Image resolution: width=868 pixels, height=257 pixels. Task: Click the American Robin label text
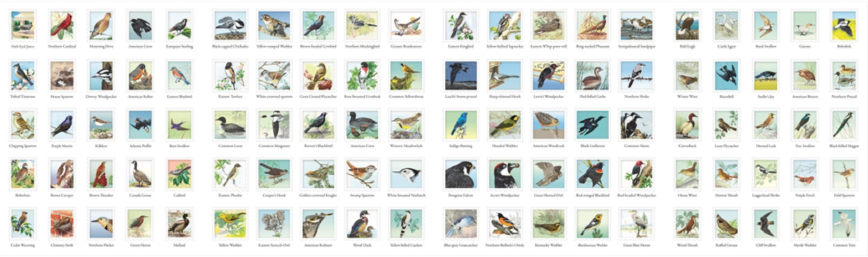click(x=140, y=97)
